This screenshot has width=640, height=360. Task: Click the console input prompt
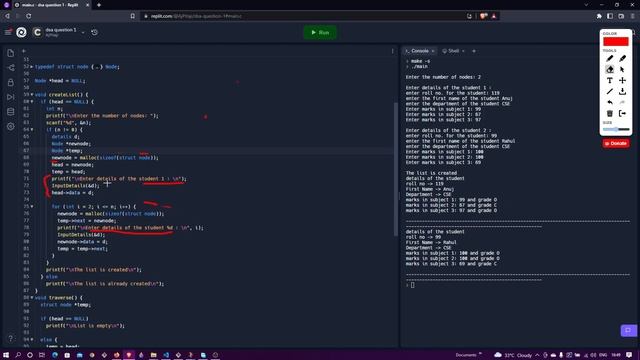pos(412,285)
